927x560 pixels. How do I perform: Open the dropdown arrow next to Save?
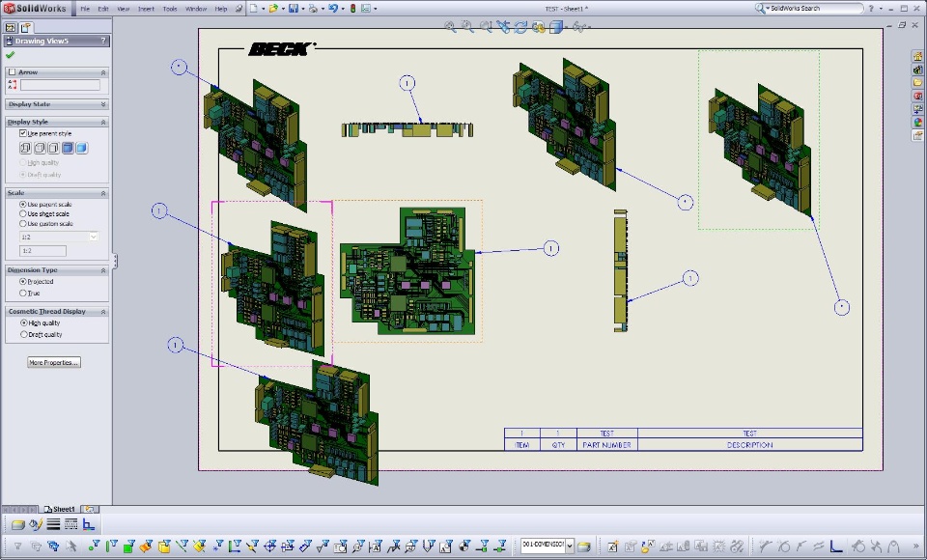pyautogui.click(x=302, y=9)
